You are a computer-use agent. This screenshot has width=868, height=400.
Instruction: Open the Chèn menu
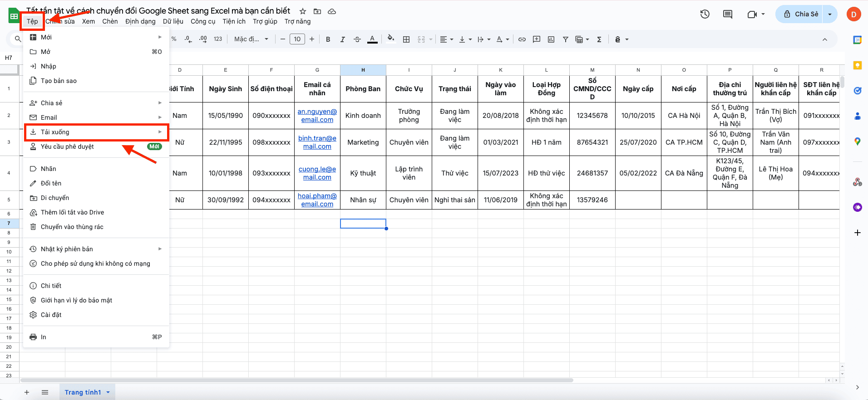pos(110,21)
